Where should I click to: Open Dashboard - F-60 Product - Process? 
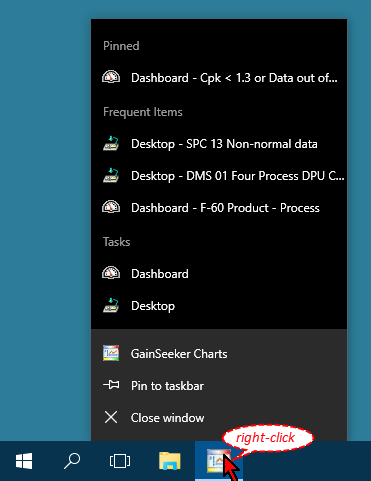click(219, 208)
